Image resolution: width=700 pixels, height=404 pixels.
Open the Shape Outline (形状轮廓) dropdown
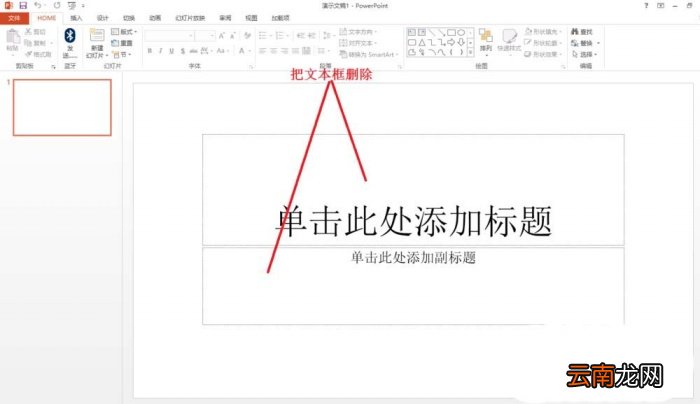pos(543,43)
